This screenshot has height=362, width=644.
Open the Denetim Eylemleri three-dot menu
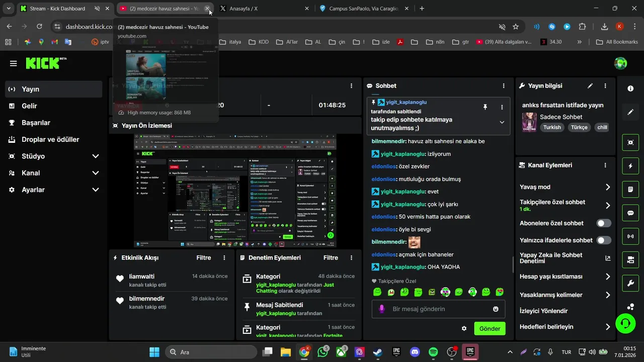coord(351,258)
